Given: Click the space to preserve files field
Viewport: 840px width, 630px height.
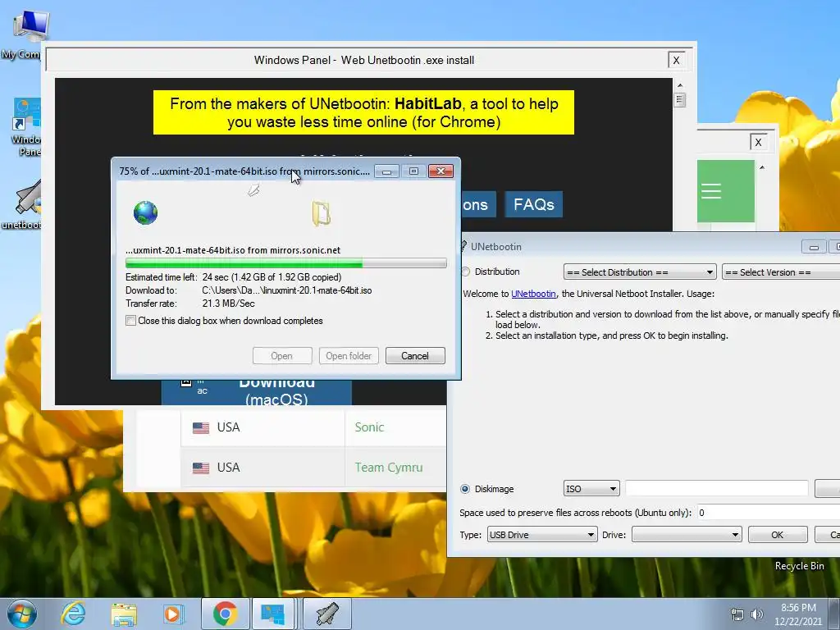Looking at the screenshot, I should [x=768, y=513].
